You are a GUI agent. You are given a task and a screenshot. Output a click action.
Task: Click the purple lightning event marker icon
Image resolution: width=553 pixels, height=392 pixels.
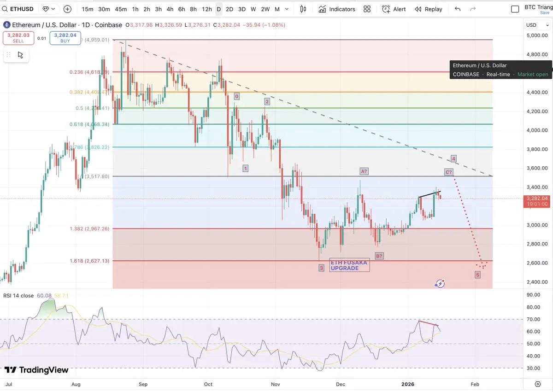[440, 283]
